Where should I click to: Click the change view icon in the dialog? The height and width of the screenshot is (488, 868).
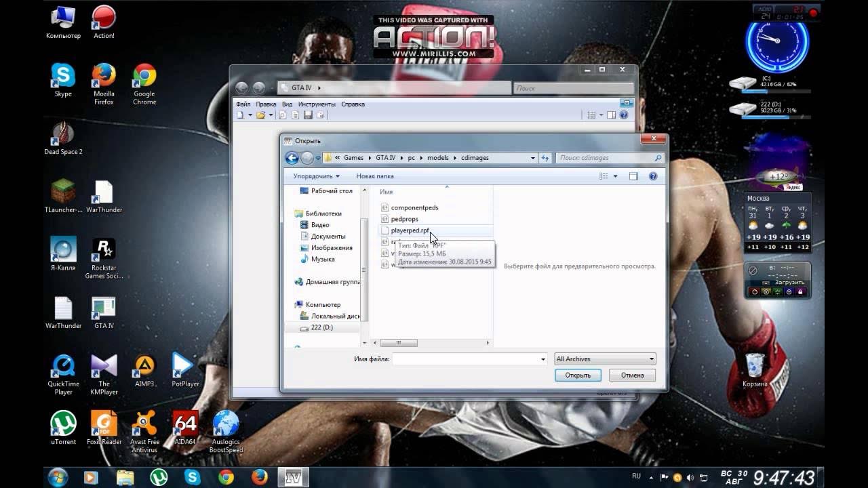tap(604, 176)
